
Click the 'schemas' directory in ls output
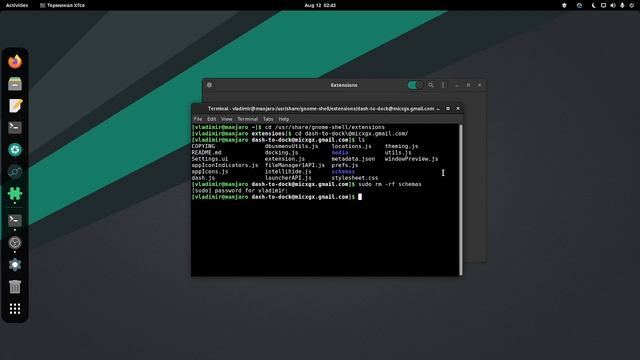(343, 172)
